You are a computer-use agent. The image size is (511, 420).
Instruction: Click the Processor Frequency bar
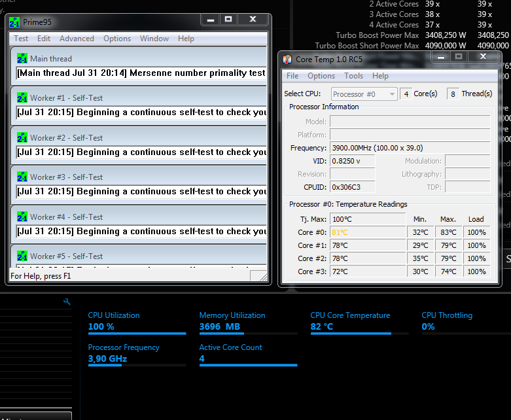tap(137, 365)
